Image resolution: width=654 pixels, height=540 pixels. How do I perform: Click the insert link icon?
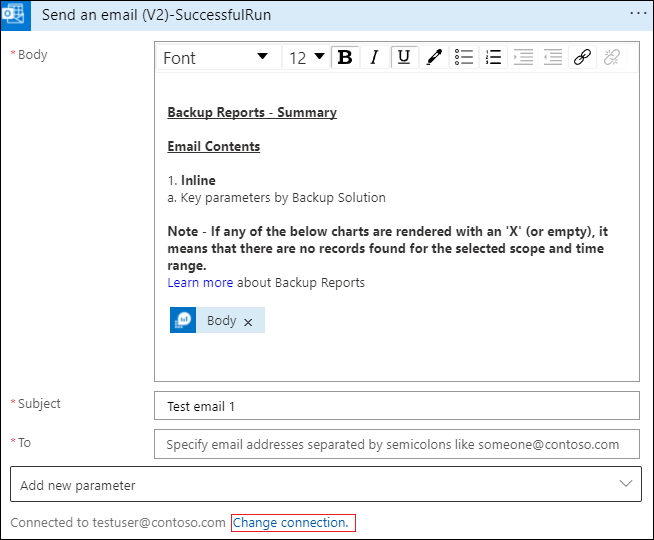[582, 57]
